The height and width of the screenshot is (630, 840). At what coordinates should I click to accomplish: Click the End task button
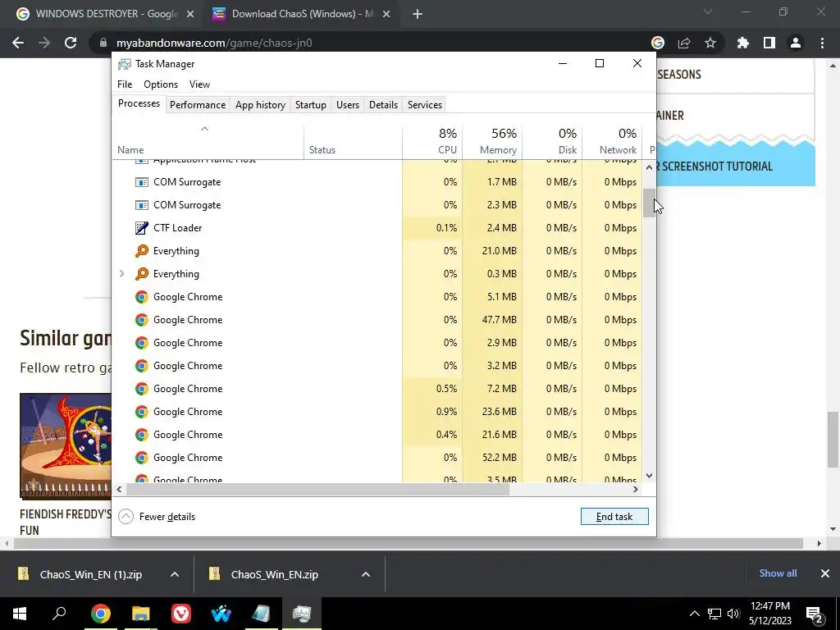coord(614,517)
